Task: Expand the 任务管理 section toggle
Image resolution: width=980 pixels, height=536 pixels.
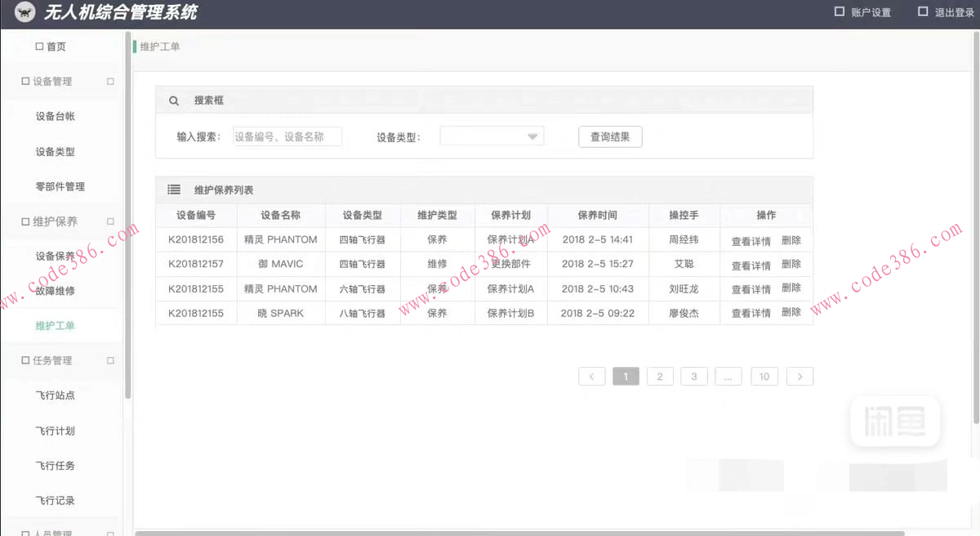Action: point(110,360)
